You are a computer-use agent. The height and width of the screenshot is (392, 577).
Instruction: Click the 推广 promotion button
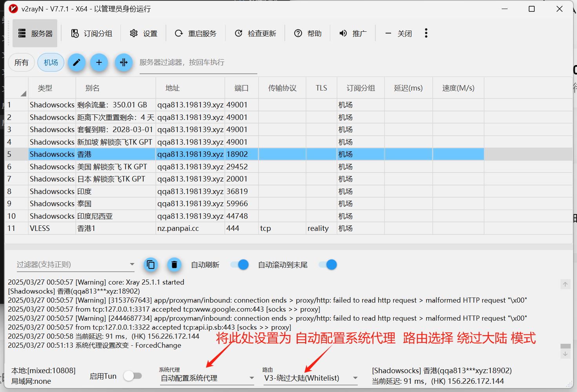pyautogui.click(x=353, y=33)
